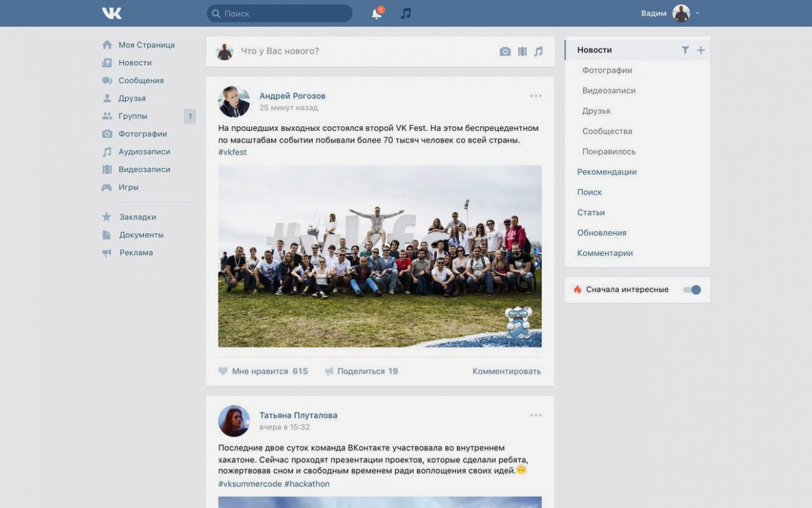
Task: Toggle the Сначала интересные switch
Action: pyautogui.click(x=692, y=289)
